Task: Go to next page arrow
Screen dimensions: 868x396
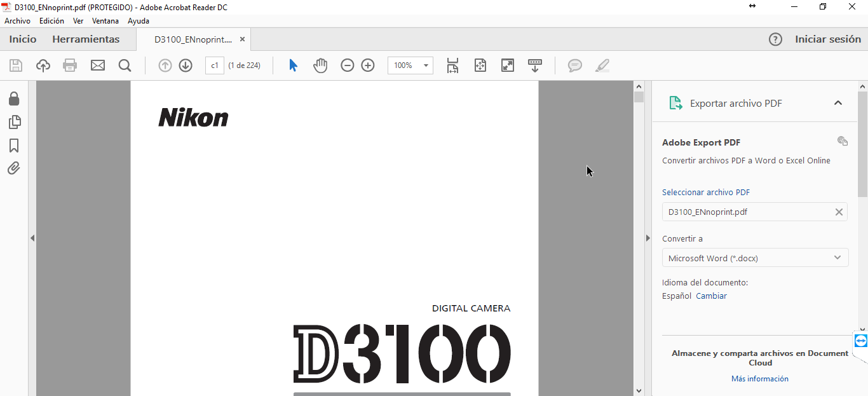Action: 186,65
